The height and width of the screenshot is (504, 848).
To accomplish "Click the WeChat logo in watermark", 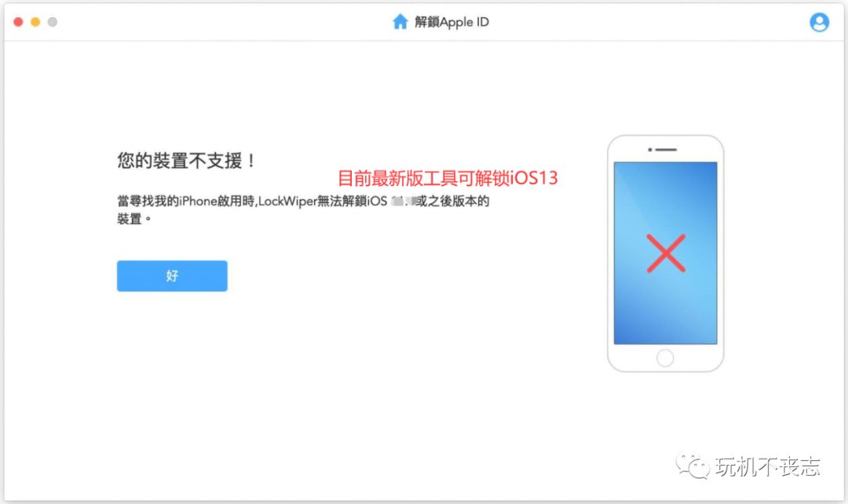I will (x=693, y=466).
